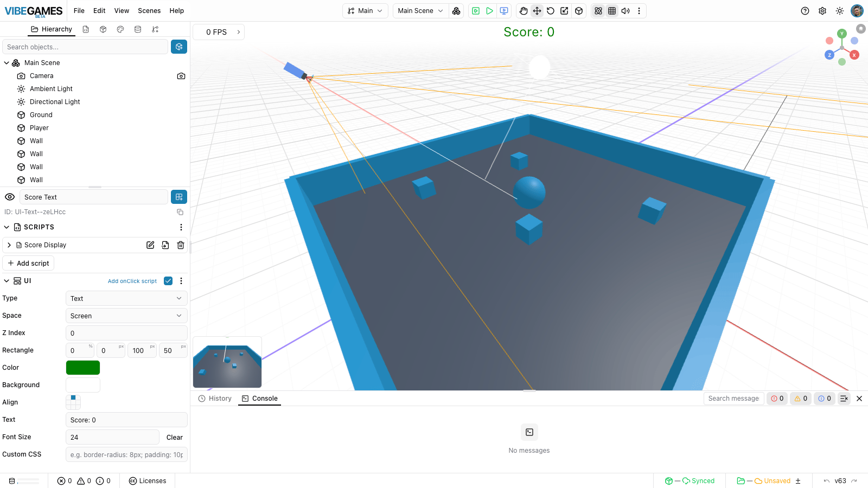Click the Add onClick script link
This screenshot has height=488, width=868.
click(x=132, y=281)
